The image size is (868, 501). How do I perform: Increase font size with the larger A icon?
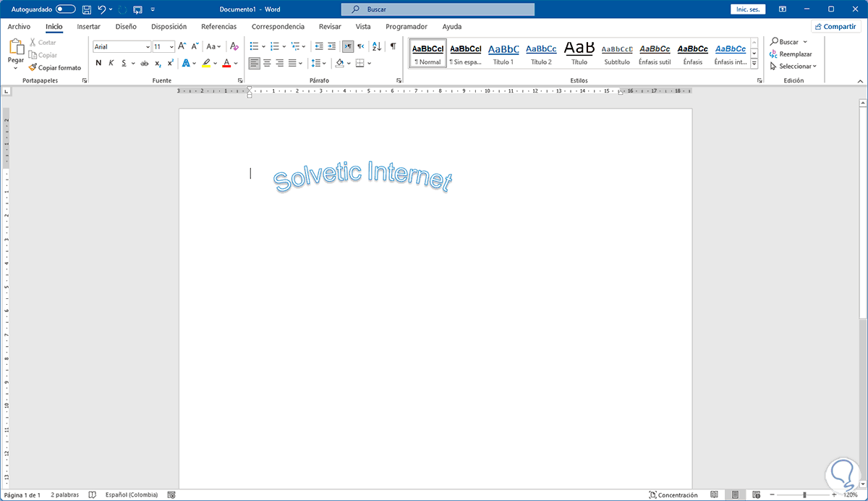tap(182, 46)
